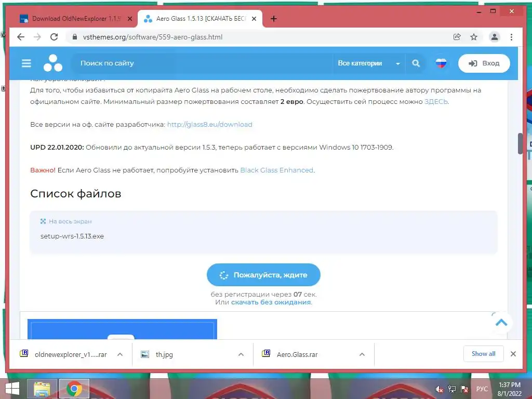
Task: Follow the 'скачать без ожидания' link
Action: coord(271,302)
